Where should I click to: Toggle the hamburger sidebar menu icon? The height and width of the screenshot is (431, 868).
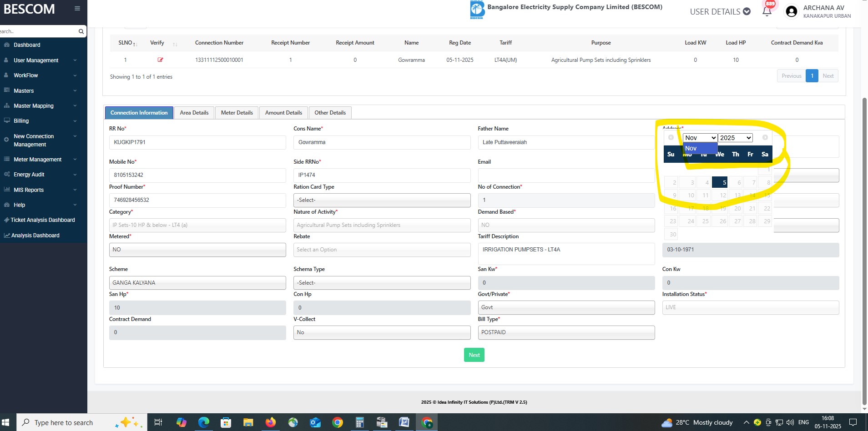pyautogui.click(x=77, y=9)
